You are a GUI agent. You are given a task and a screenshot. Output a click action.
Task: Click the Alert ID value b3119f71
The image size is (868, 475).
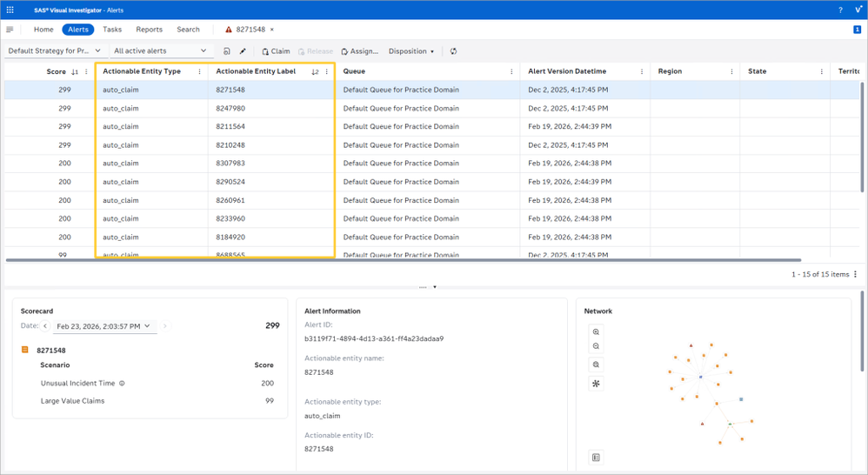click(x=374, y=338)
